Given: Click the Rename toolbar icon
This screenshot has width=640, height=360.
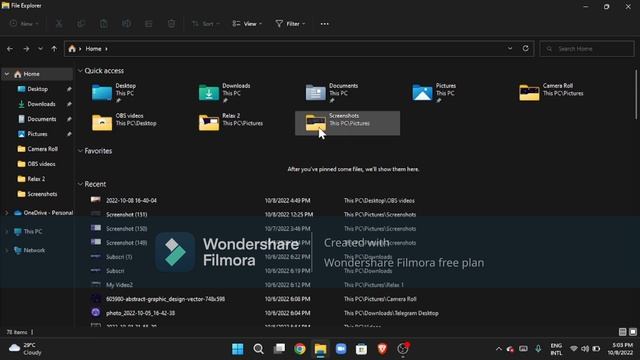Looking at the screenshot, I should [x=127, y=24].
